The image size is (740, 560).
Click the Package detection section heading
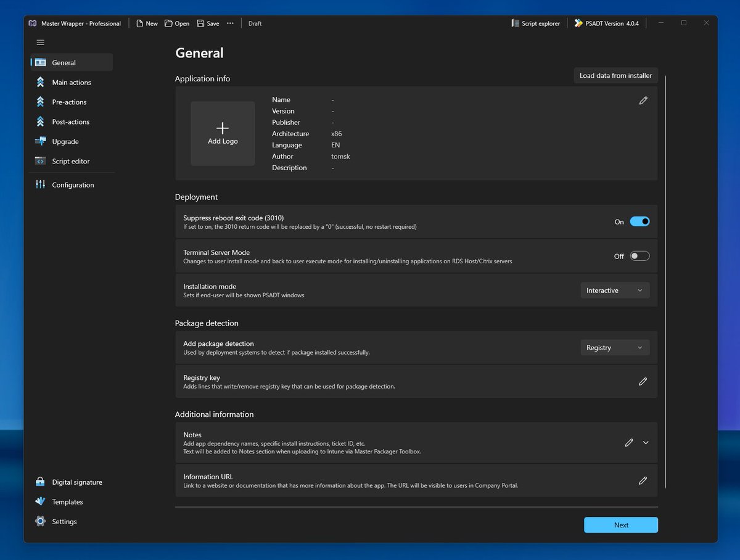point(207,323)
